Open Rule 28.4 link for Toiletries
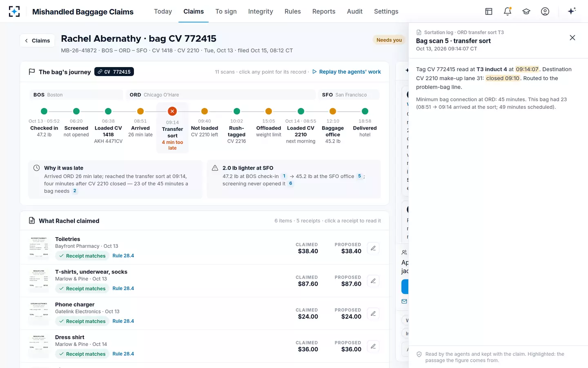588x368 pixels. pyautogui.click(x=123, y=256)
